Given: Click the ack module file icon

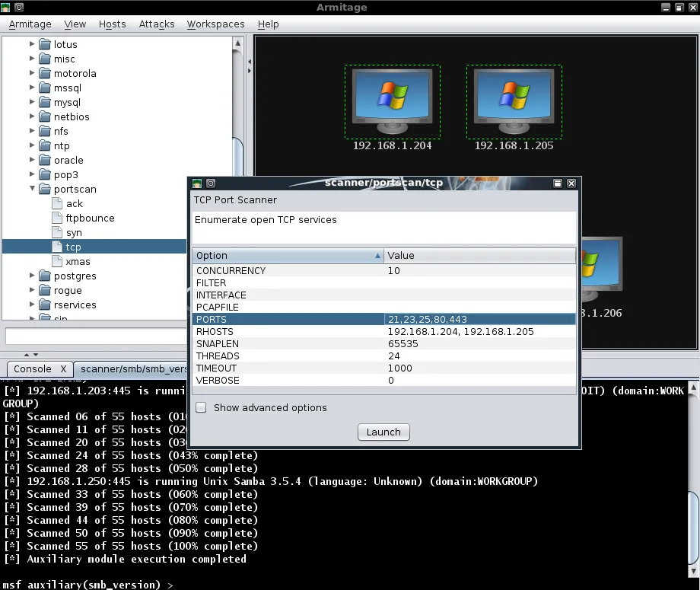Looking at the screenshot, I should (x=57, y=204).
